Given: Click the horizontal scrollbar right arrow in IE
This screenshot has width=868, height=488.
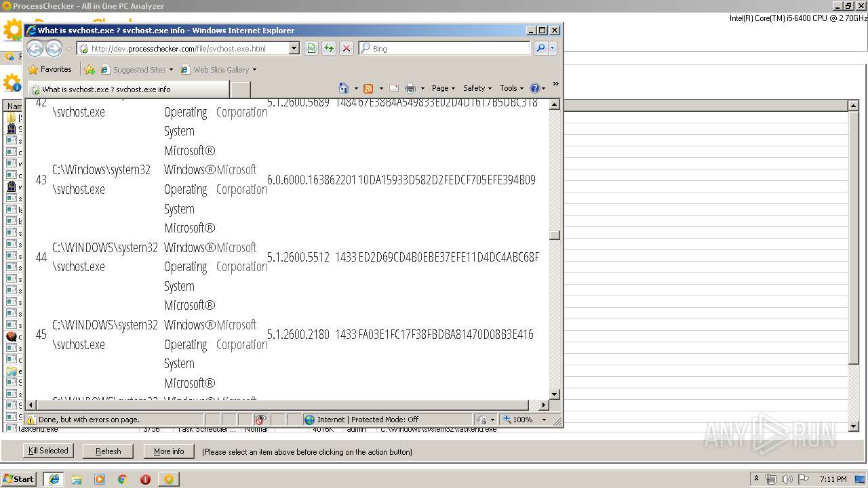Looking at the screenshot, I should pyautogui.click(x=543, y=405).
